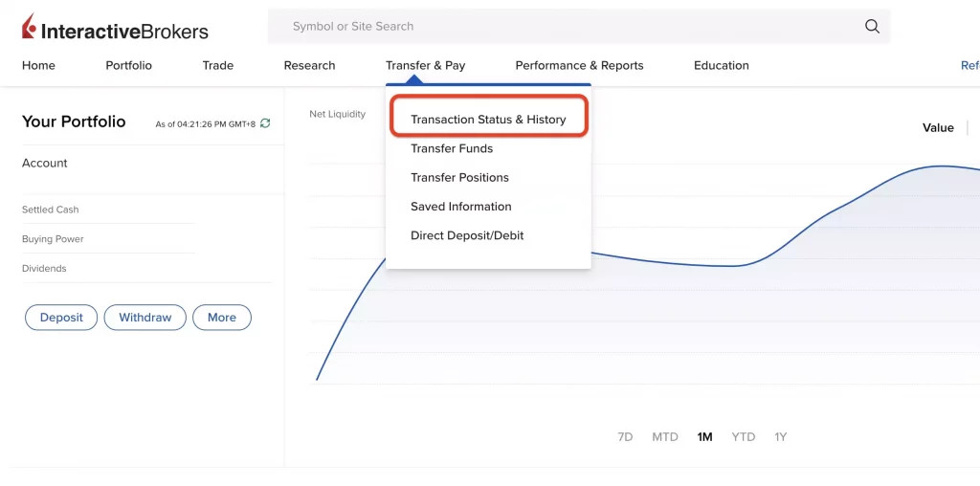Click the Symbol or Site Search field
Image resolution: width=980 pixels, height=486 pixels.
tap(565, 27)
